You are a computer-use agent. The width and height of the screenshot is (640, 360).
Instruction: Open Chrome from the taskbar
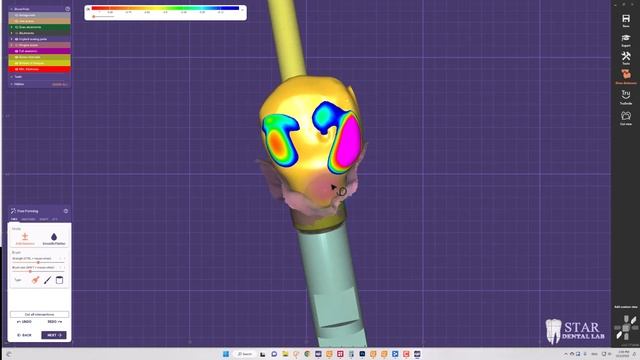pos(307,354)
